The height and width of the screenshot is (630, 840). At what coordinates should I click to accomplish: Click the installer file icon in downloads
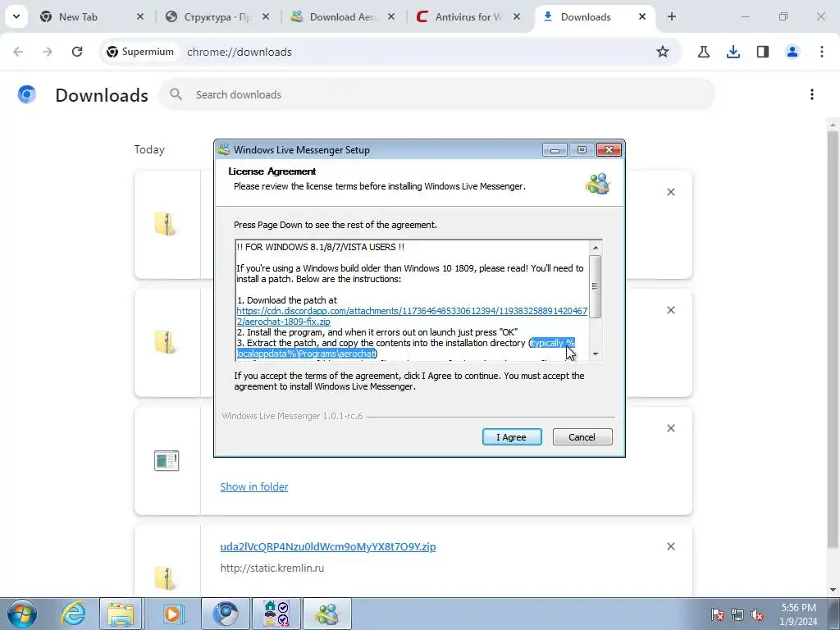pos(166,460)
